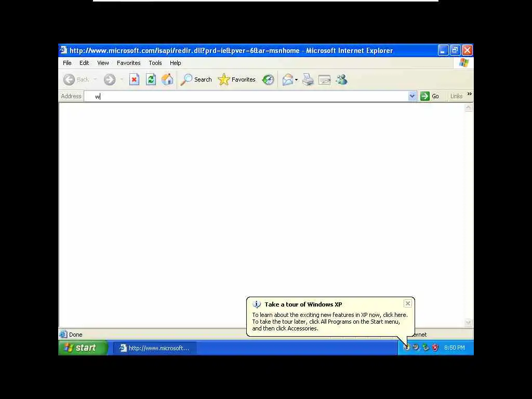532x399 pixels.
Task: Click the Mail envelope icon
Action: point(287,79)
